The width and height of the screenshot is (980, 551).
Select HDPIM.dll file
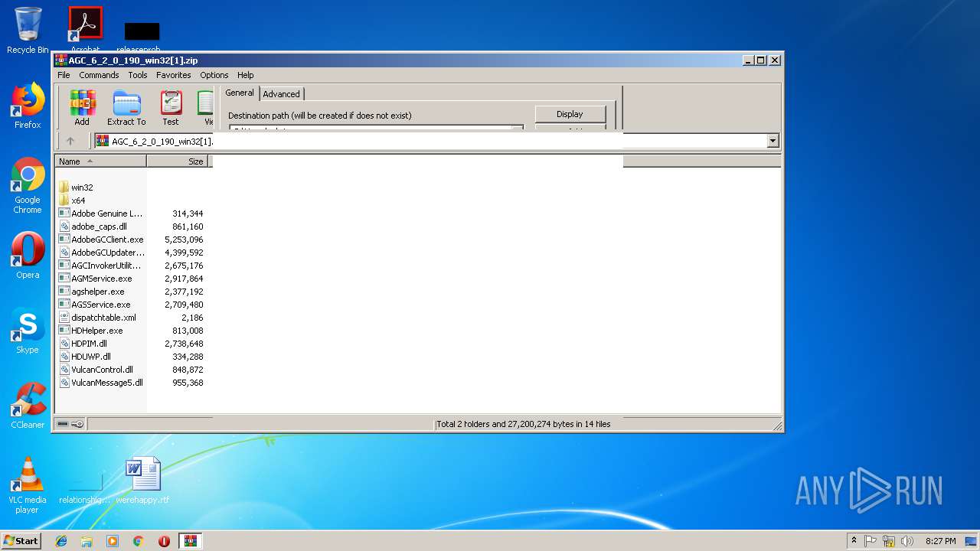(89, 344)
